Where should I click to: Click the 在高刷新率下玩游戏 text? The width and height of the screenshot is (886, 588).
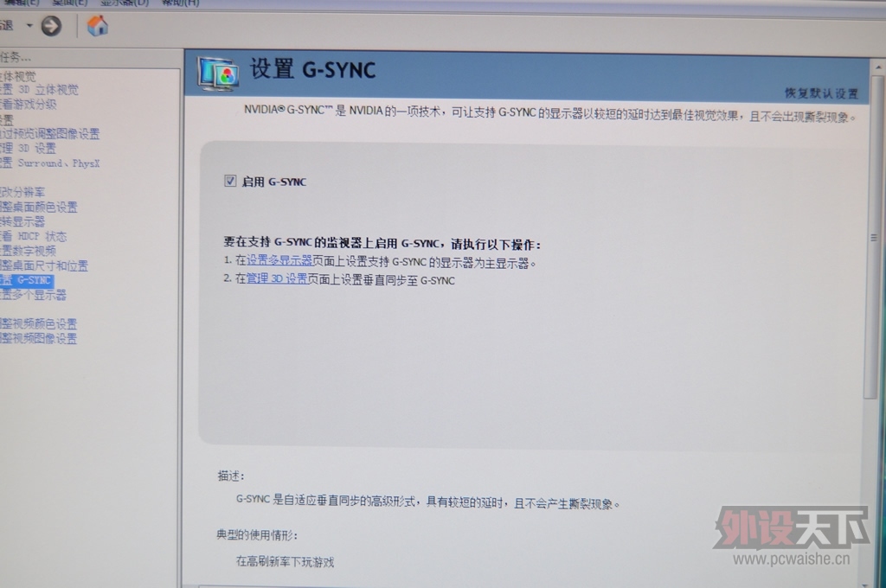[285, 561]
